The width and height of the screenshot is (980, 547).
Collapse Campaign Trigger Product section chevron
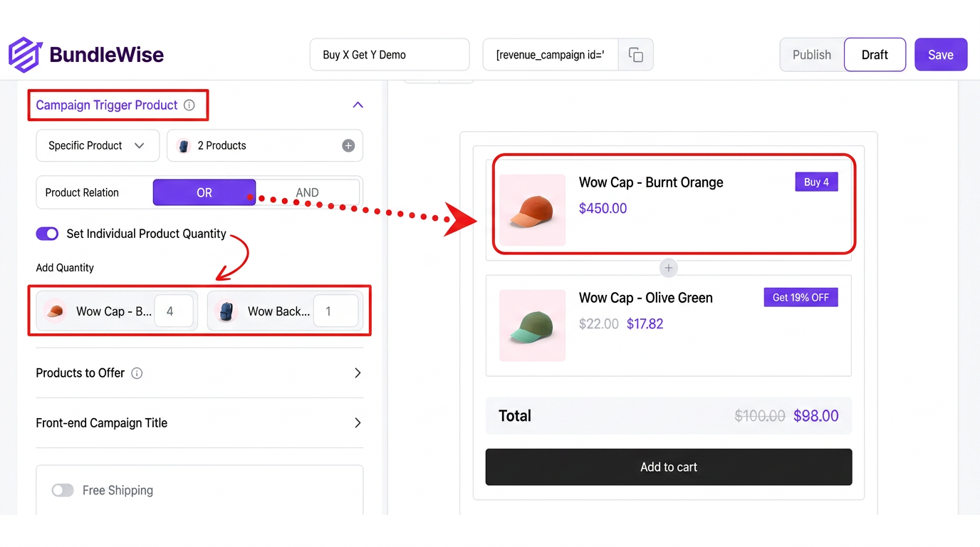358,105
